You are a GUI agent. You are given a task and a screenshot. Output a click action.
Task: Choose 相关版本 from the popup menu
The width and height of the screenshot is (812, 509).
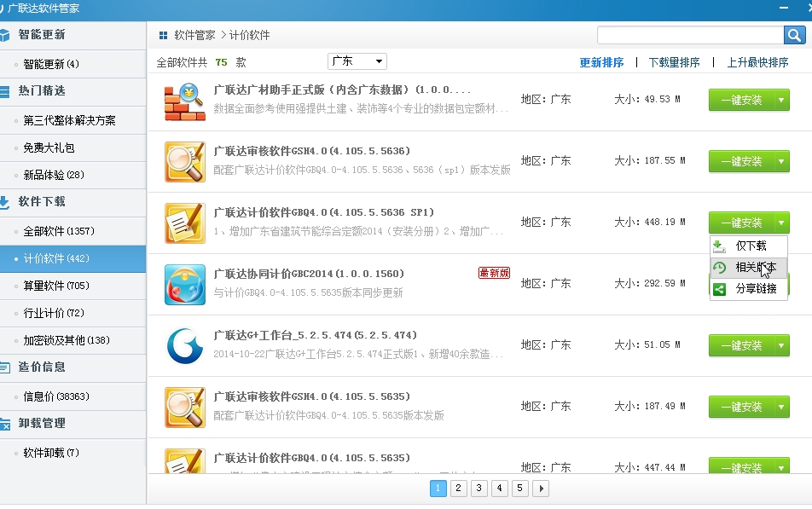pyautogui.click(x=749, y=268)
